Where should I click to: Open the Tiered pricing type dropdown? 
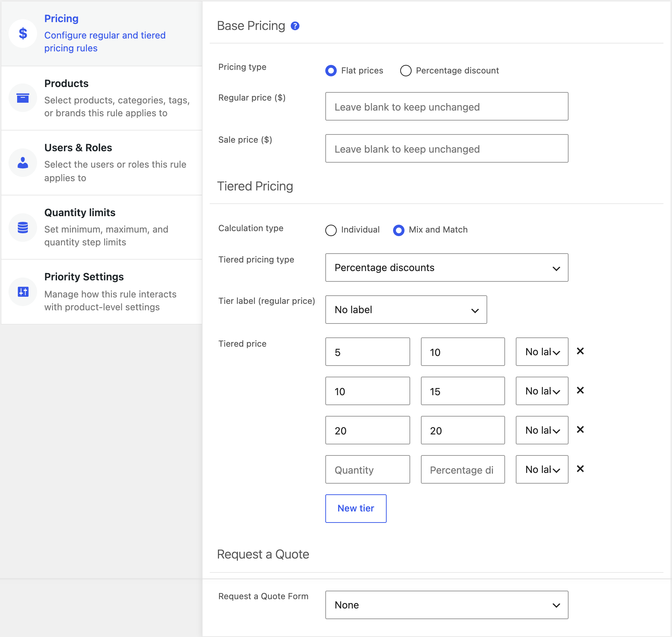coord(447,267)
